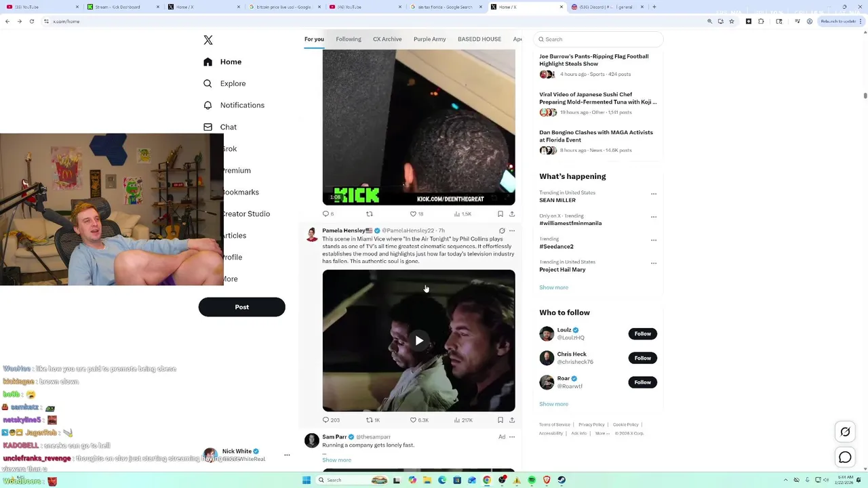Focus the X search field
Image resolution: width=868 pixels, height=488 pixels.
pyautogui.click(x=598, y=39)
